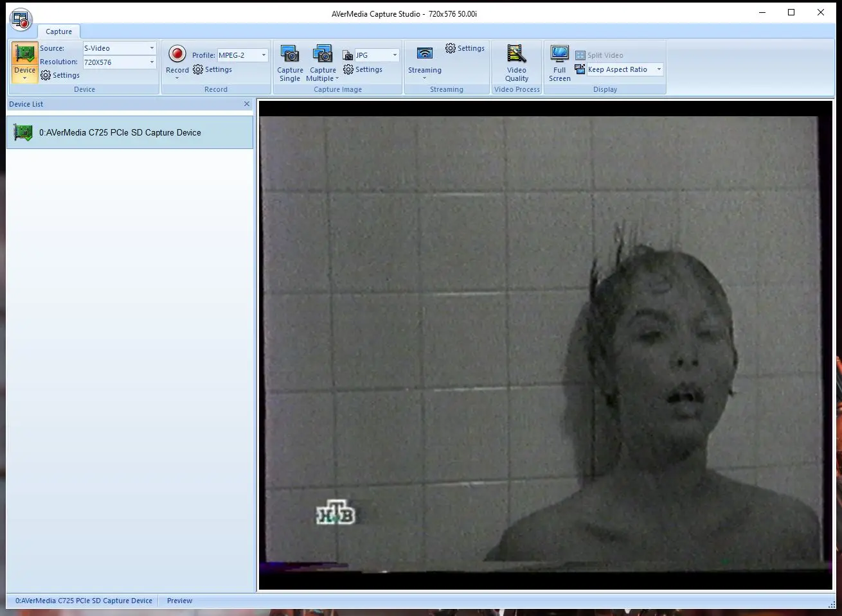The width and height of the screenshot is (842, 616).
Task: Minimize the AVerMedia Capture Studio window
Action: (762, 13)
